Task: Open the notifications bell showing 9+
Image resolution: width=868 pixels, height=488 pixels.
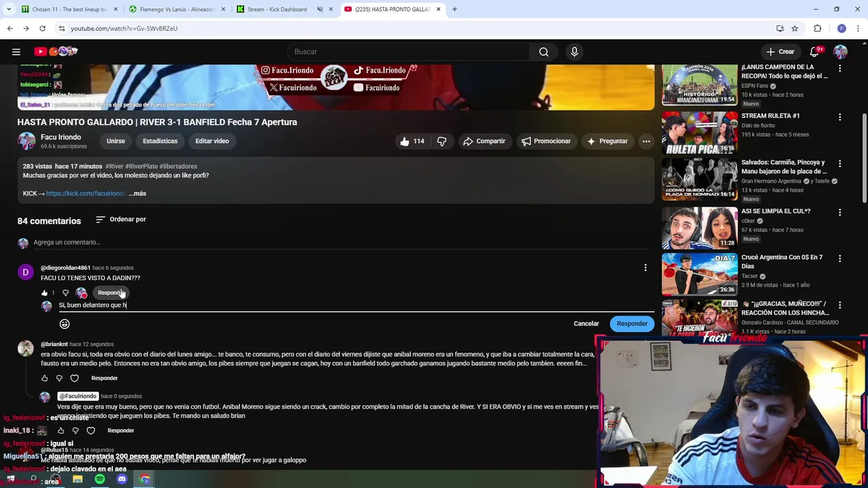Action: (x=815, y=52)
